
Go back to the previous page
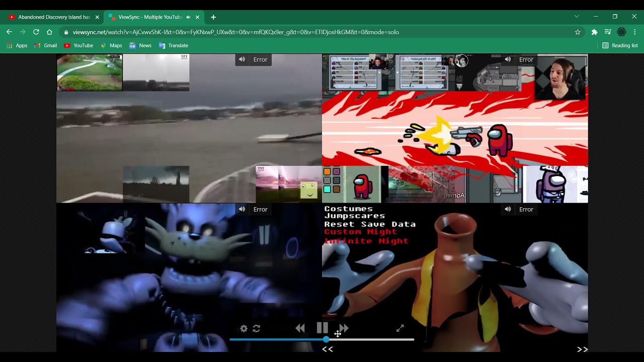point(9,32)
